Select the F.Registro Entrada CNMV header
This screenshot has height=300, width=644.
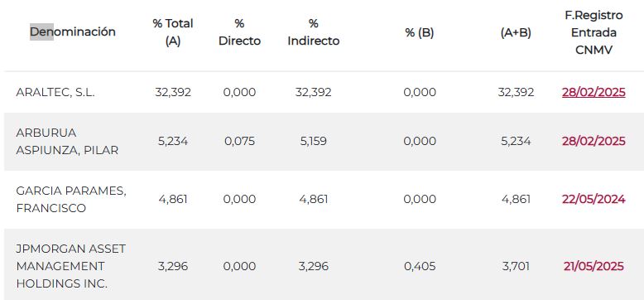click(594, 32)
